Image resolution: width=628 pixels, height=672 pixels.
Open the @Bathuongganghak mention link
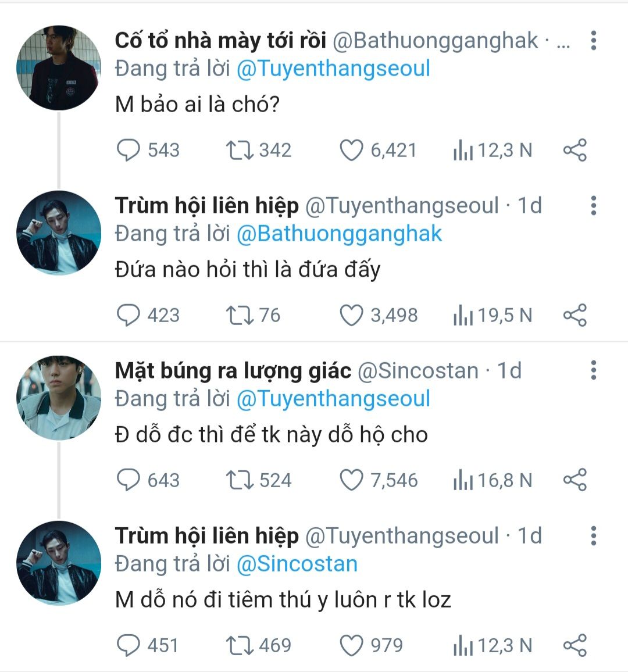click(339, 234)
